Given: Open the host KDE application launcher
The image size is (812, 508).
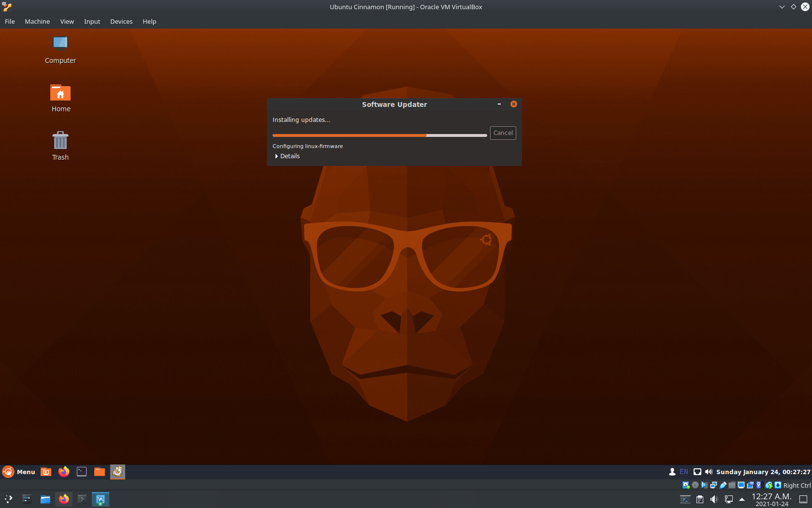Looking at the screenshot, I should 9,499.
